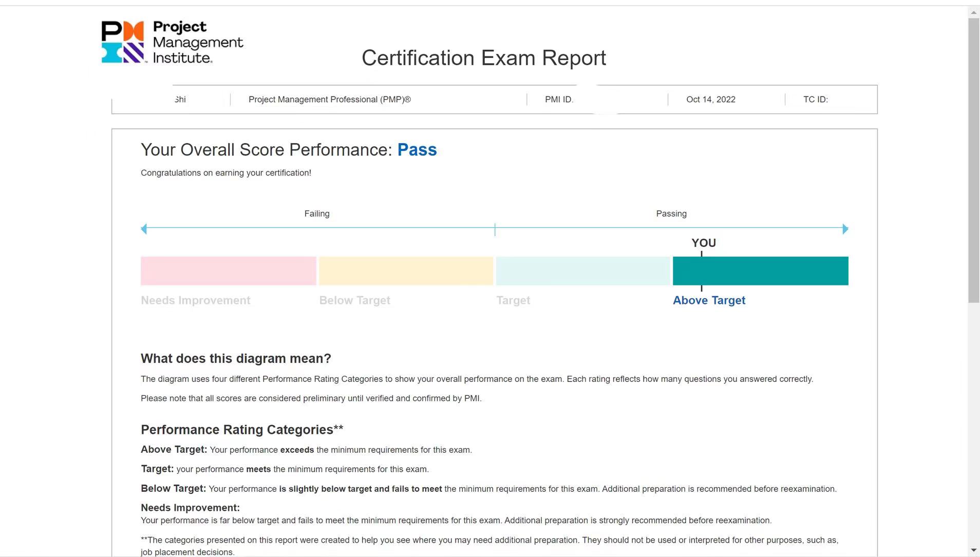
Task: Click the Project Management Professional (PMP) field
Action: (x=329, y=100)
